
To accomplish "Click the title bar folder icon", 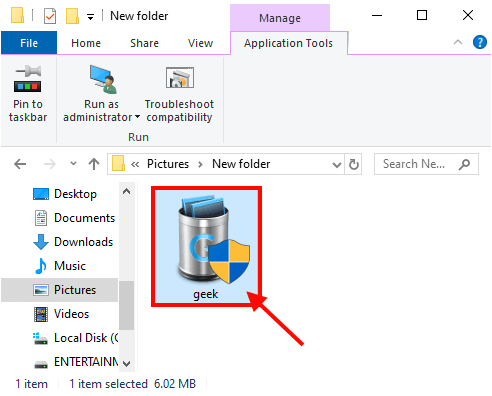I will pos(17,16).
